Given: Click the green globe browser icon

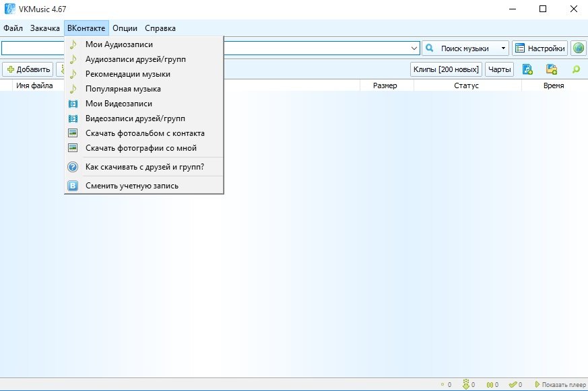Looking at the screenshot, I should pos(579,48).
